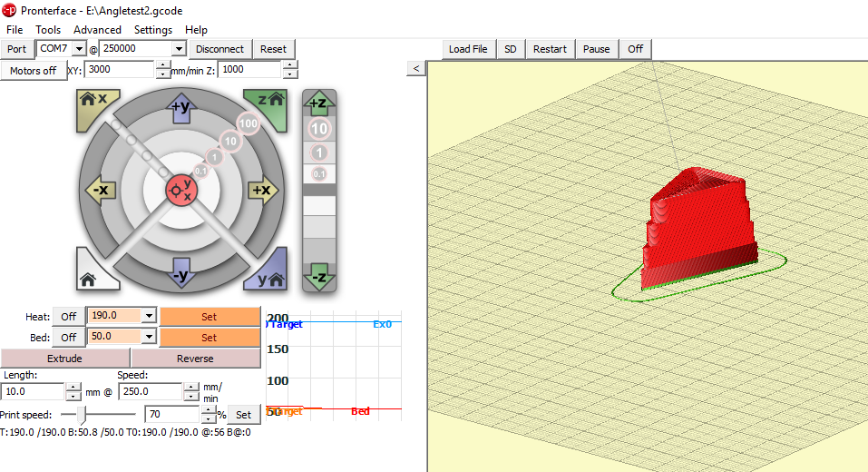This screenshot has width=868, height=472.
Task: Raise Z with +Z arrow
Action: (x=319, y=103)
